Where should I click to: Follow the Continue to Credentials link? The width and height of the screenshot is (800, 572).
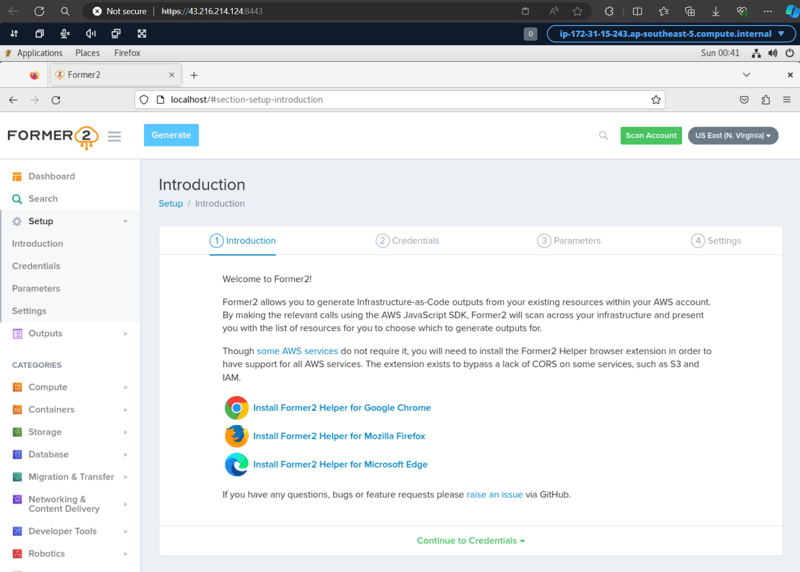pos(470,541)
